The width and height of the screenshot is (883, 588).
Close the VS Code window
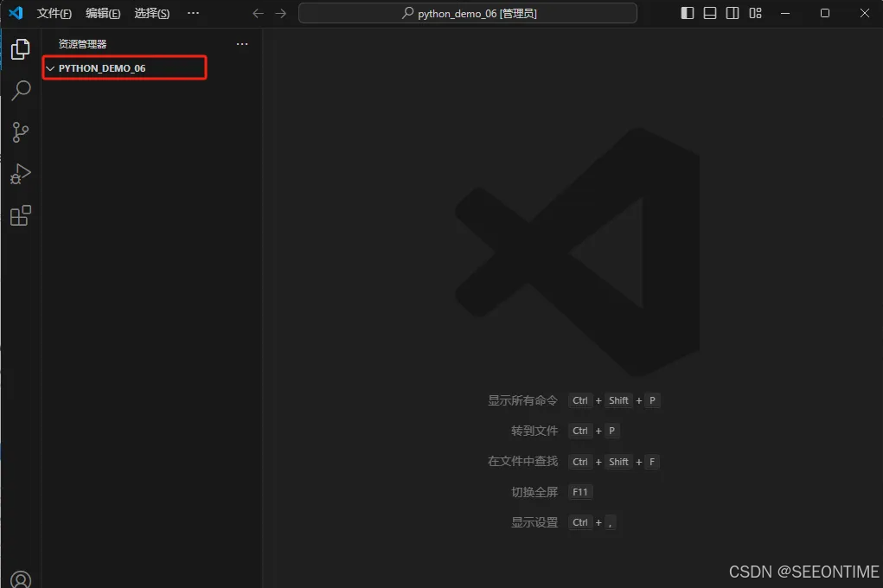click(865, 13)
